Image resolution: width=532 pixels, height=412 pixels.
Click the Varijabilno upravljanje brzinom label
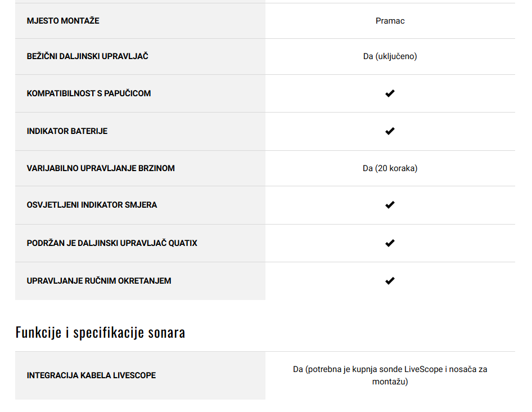coord(101,168)
